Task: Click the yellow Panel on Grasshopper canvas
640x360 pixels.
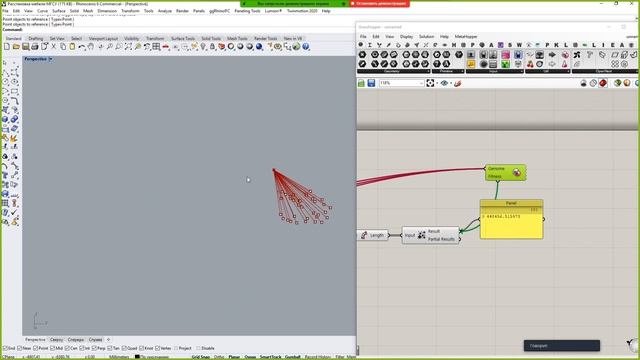Action: [511, 219]
